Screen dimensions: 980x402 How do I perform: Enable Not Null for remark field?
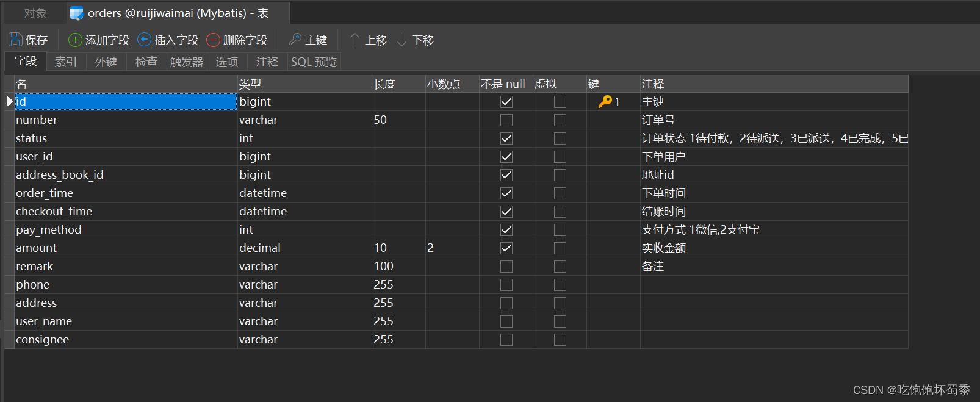pos(506,267)
